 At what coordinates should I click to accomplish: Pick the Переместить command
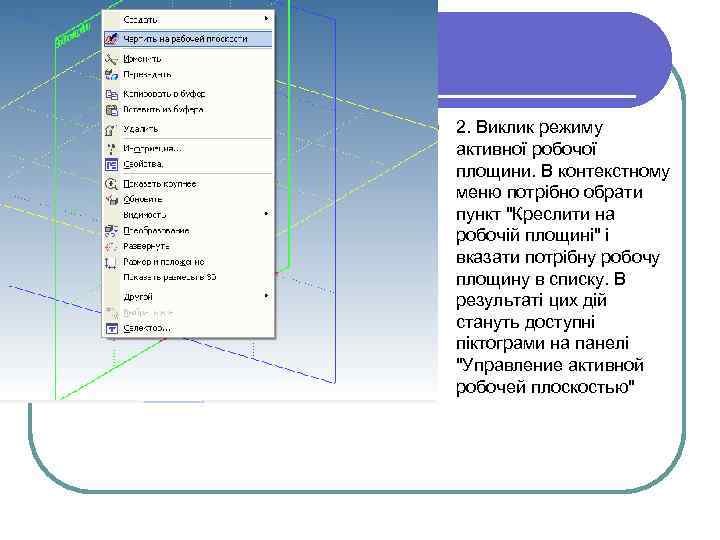tap(188, 74)
